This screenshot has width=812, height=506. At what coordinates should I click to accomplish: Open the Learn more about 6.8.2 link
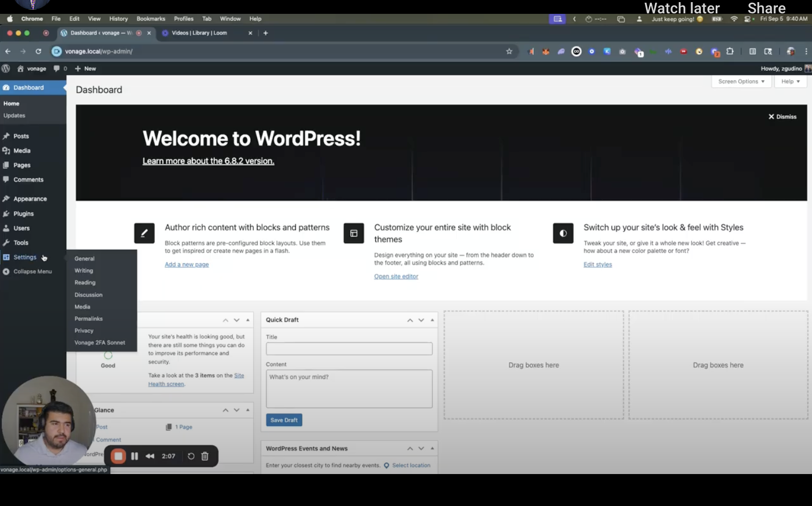tap(209, 161)
